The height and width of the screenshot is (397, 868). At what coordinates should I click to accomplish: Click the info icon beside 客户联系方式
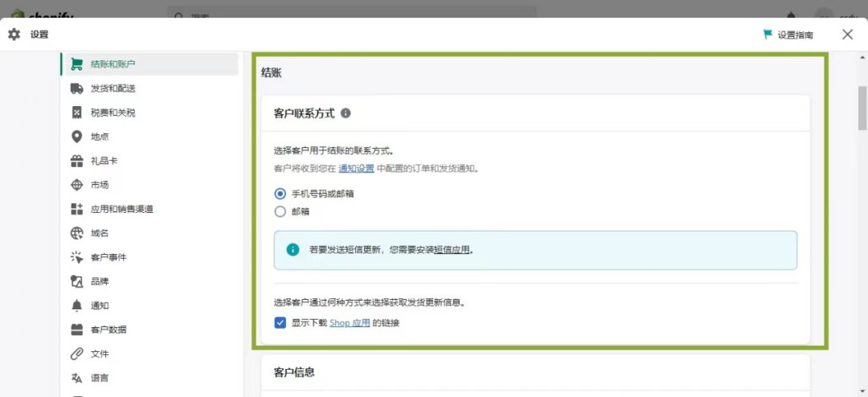pos(346,113)
